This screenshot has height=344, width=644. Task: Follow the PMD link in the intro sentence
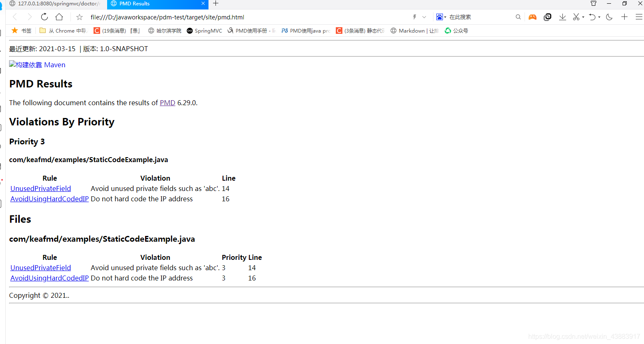tap(168, 103)
